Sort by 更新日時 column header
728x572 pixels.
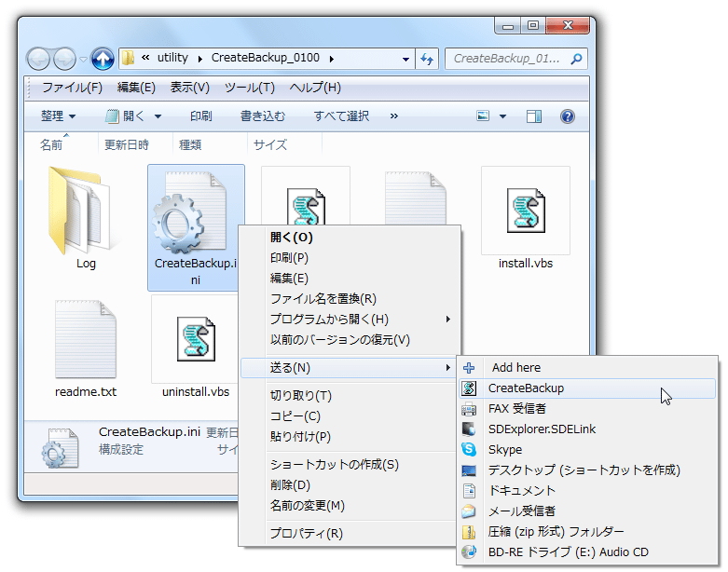click(126, 144)
